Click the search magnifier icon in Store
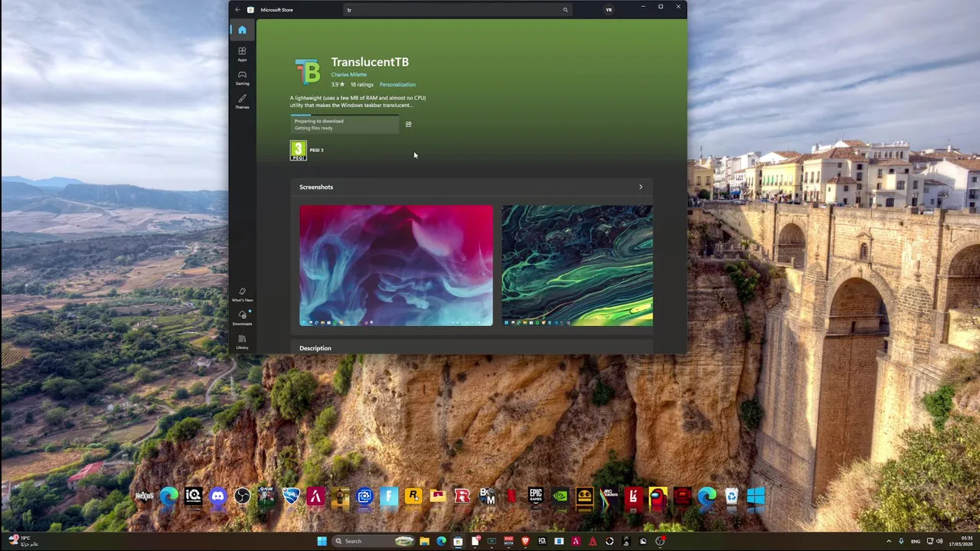The image size is (980, 551). (565, 10)
